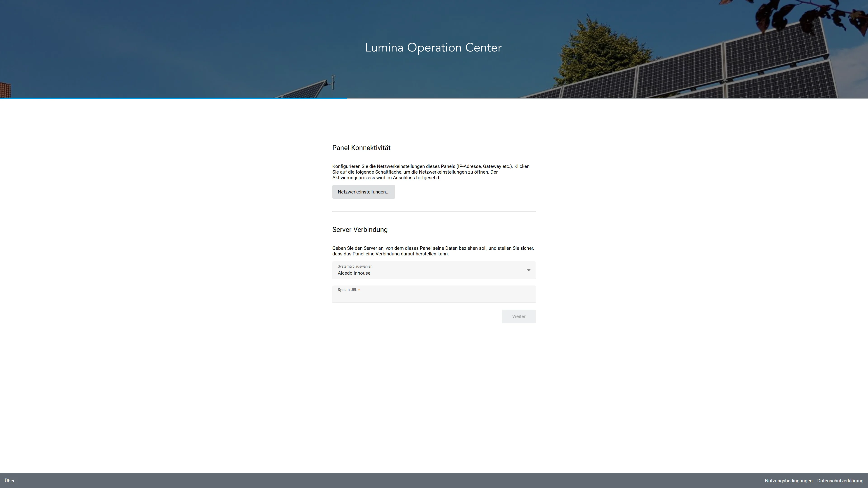
Task: Focus the System-URL input field
Action: [434, 294]
